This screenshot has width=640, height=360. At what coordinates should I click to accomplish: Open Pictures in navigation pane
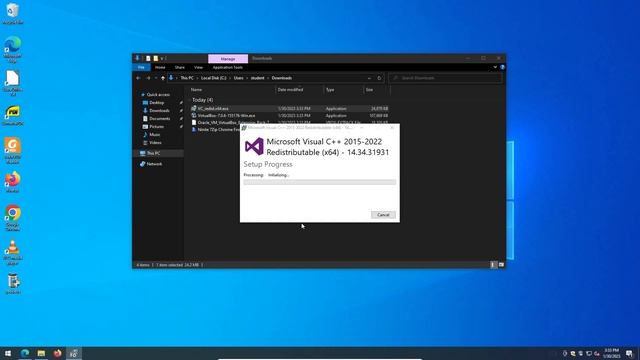click(x=156, y=127)
